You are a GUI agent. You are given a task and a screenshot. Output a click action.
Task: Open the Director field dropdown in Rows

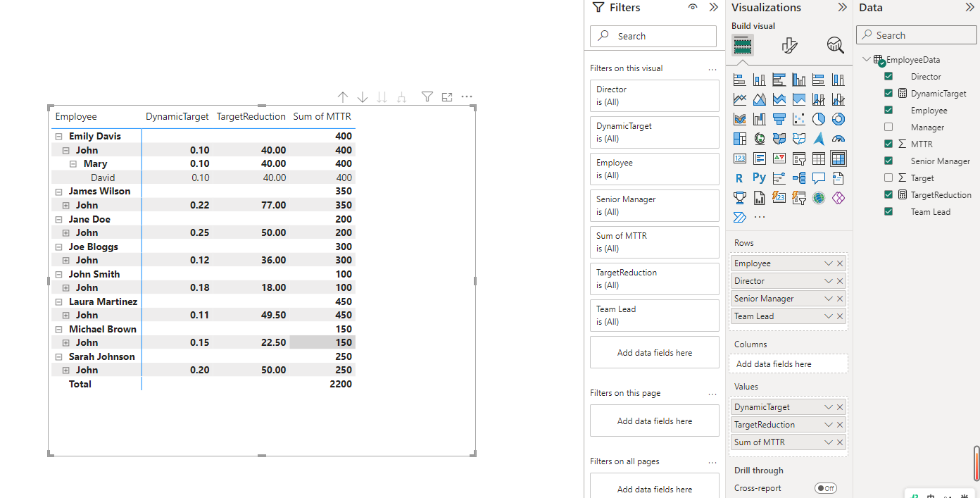click(x=829, y=281)
